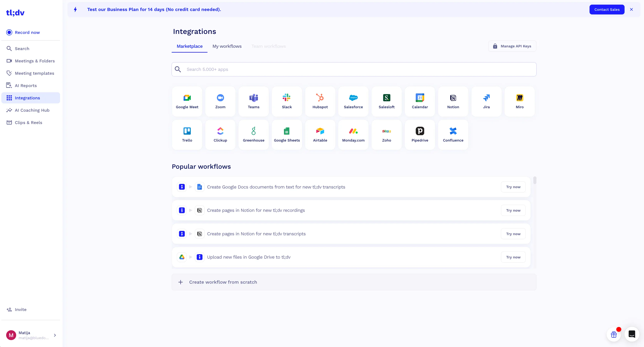Select the Microsoft Teams integration
644x347 pixels.
click(x=253, y=101)
